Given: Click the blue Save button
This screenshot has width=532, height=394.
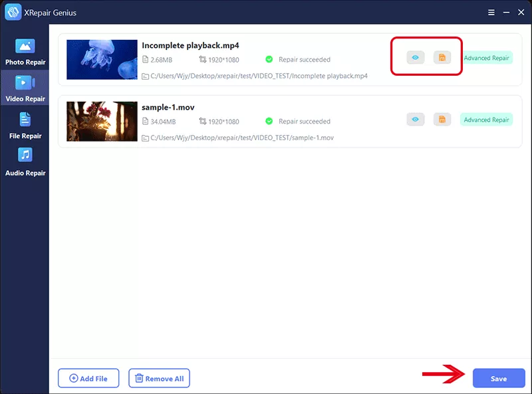Looking at the screenshot, I should 499,378.
